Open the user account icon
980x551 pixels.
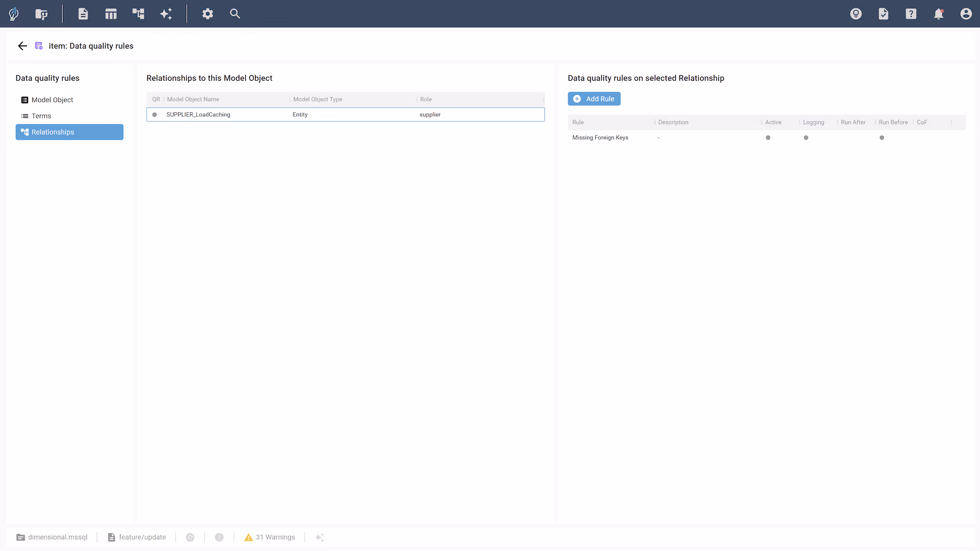coord(966,14)
